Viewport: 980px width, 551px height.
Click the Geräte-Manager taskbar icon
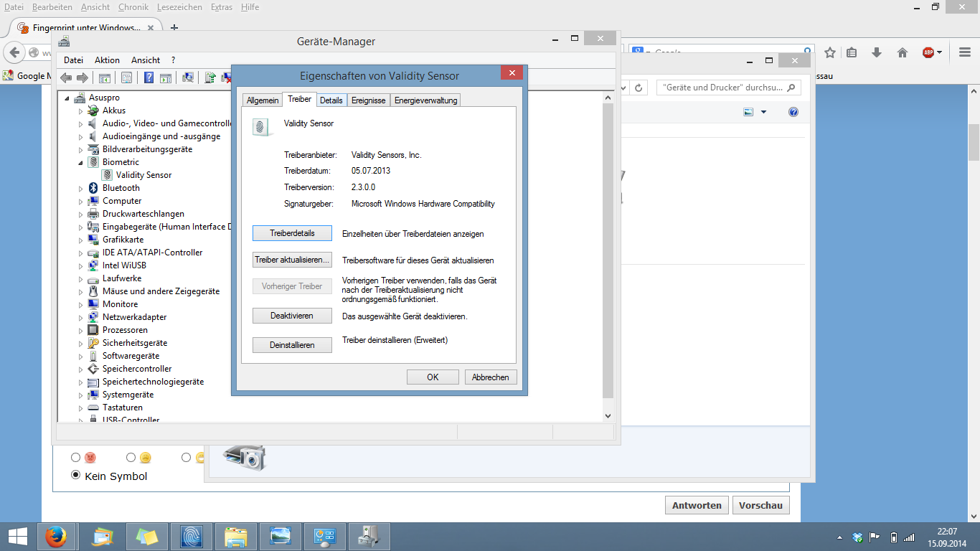pyautogui.click(x=369, y=536)
